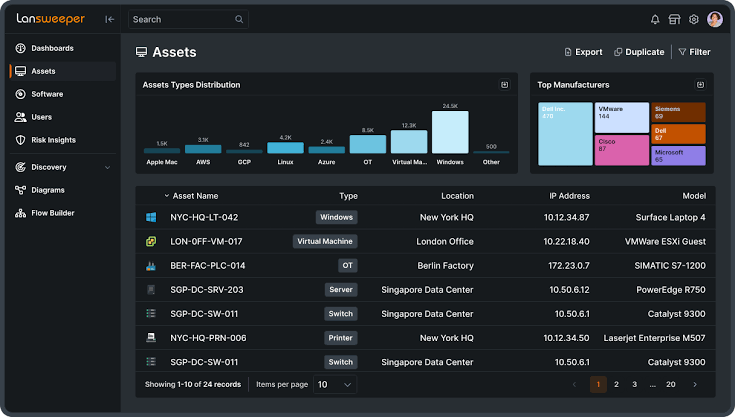
Task: Click the factory icon for BER-FAC-PLC-014
Action: point(151,266)
